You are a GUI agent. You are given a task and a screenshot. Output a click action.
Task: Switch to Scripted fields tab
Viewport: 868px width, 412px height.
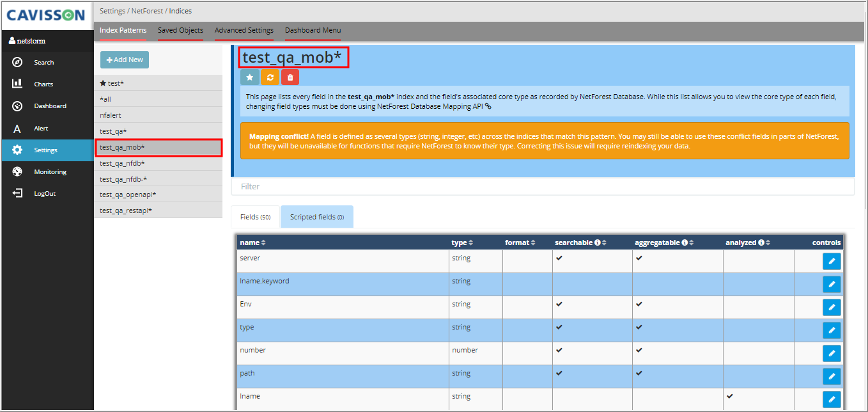pos(317,217)
